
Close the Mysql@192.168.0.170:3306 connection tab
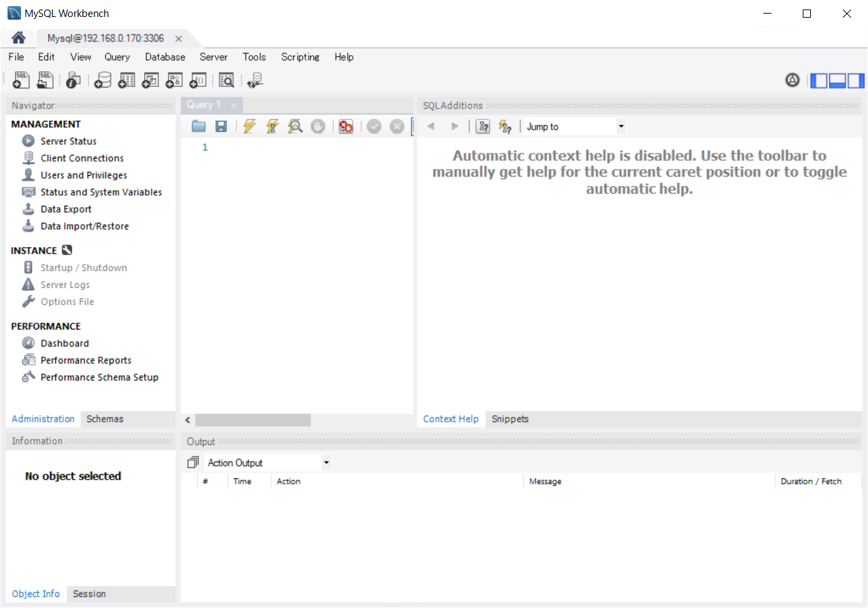tap(178, 39)
